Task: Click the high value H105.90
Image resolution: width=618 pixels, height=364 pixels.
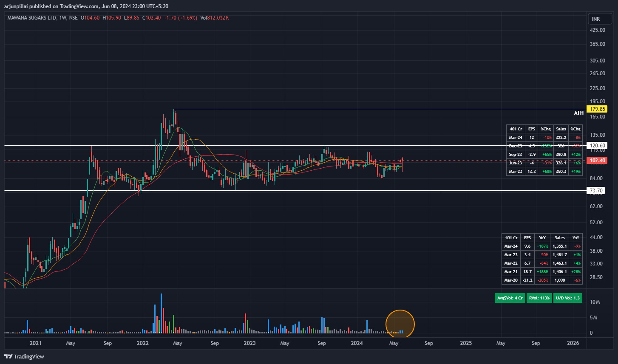Action: pyautogui.click(x=112, y=18)
